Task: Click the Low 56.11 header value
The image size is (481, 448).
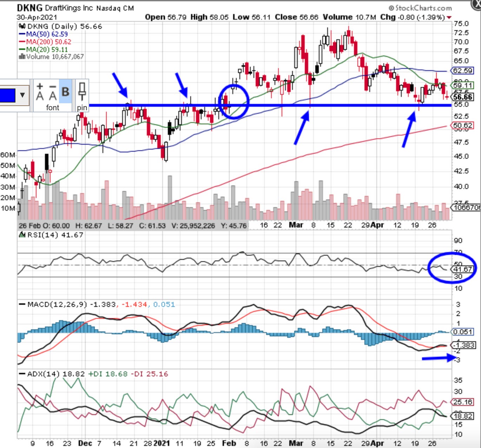Action: [x=252, y=17]
